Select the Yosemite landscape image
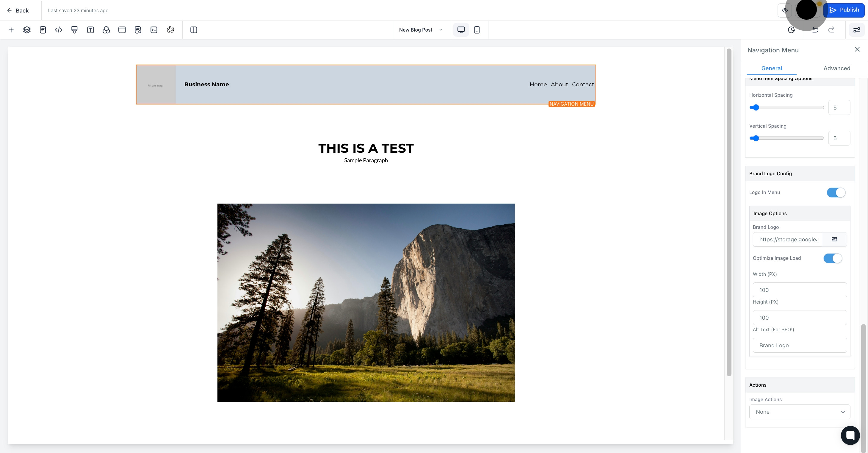 click(366, 303)
